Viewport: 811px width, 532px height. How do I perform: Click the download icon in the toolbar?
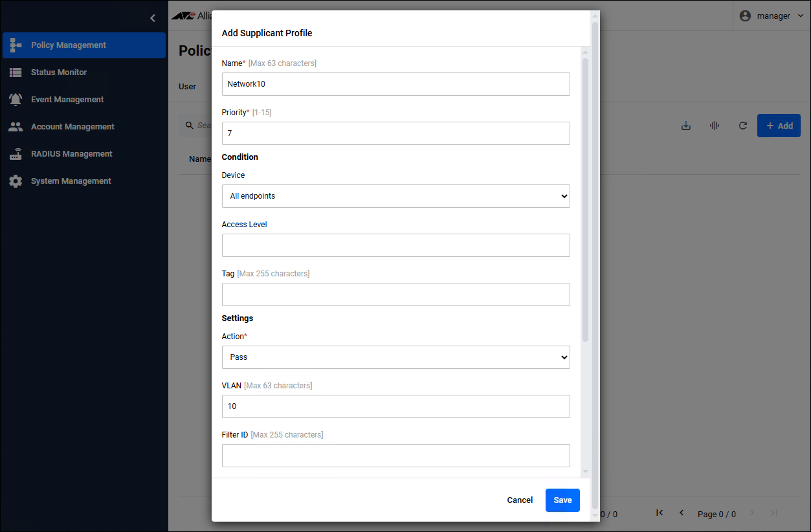click(x=686, y=126)
